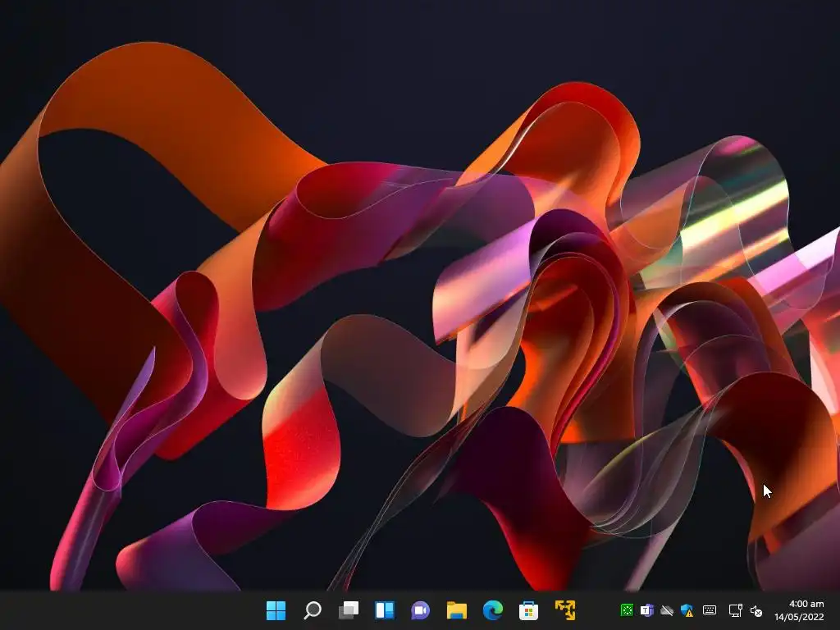Click the date 14/05/2022
This screenshot has height=630, width=840.
799,617
